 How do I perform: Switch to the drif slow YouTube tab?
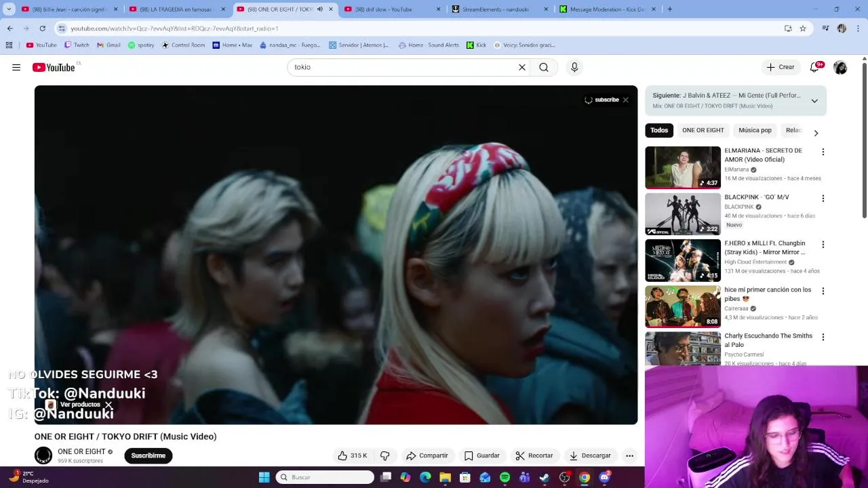pyautogui.click(x=392, y=9)
